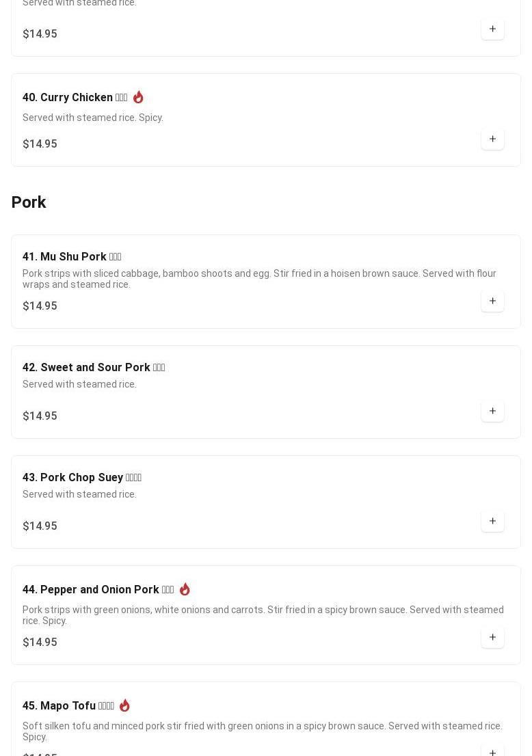Select the spicy indicator on Mapo Tofu
532x756 pixels.
pyautogui.click(x=124, y=705)
